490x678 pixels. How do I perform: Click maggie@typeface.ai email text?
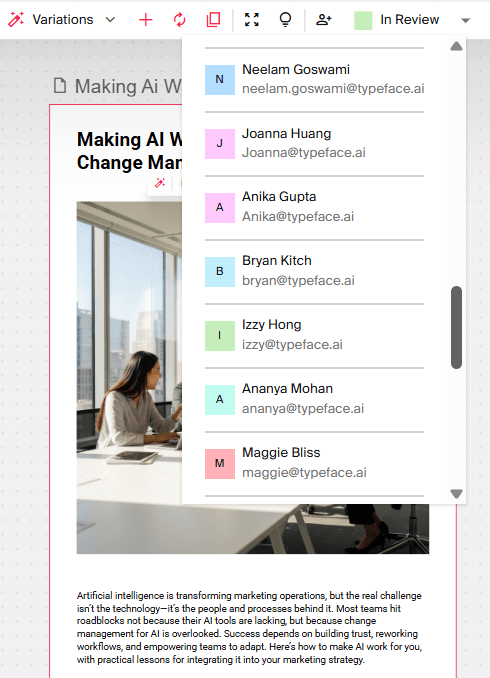pyautogui.click(x=304, y=473)
